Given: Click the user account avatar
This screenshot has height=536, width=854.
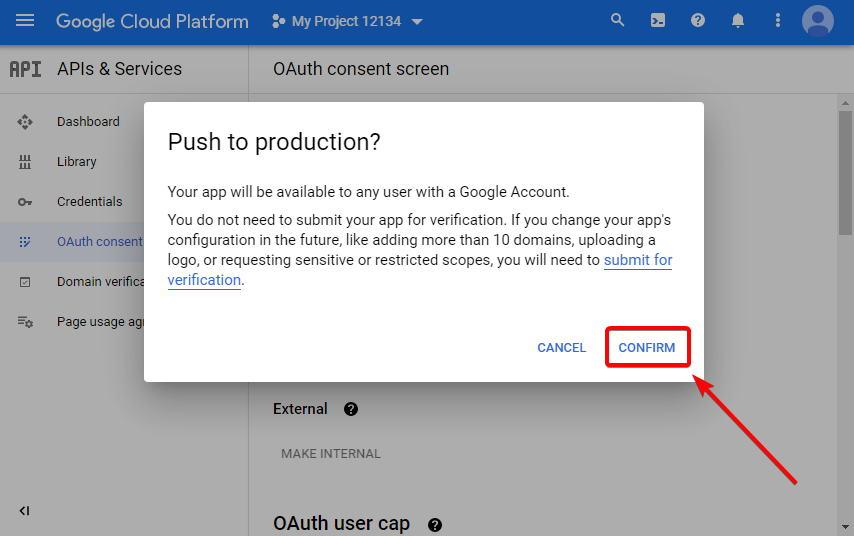Looking at the screenshot, I should tap(818, 21).
